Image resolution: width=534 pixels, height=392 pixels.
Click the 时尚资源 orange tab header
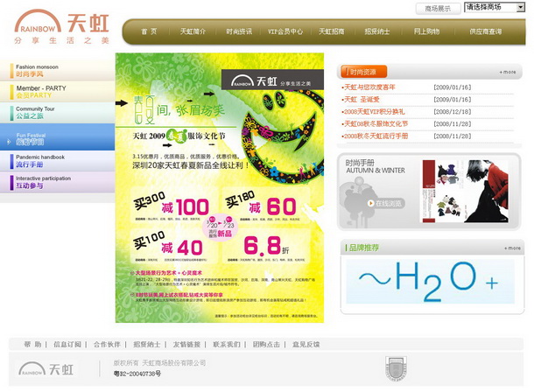[363, 72]
